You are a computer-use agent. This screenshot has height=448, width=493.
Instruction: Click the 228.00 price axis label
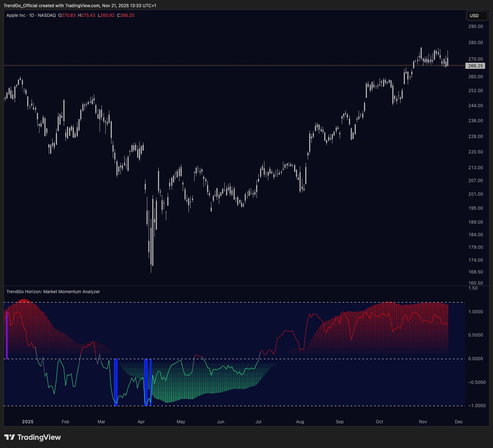(475, 137)
